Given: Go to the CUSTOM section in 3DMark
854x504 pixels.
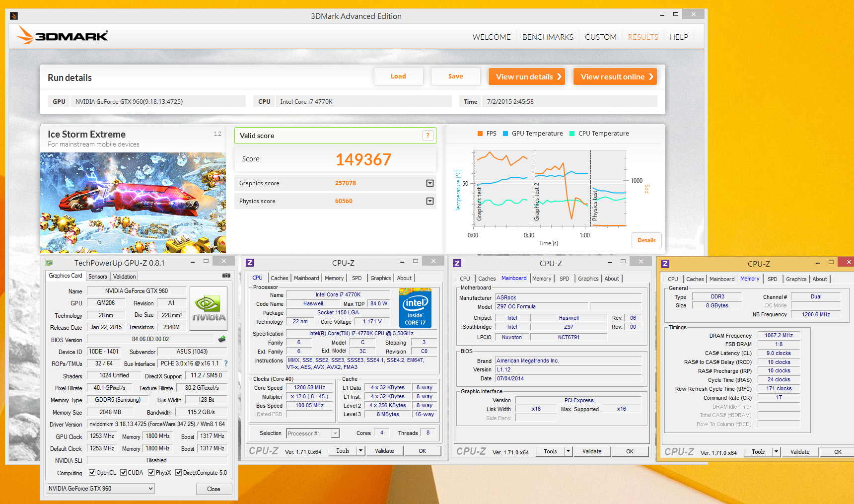Looking at the screenshot, I should pos(600,37).
